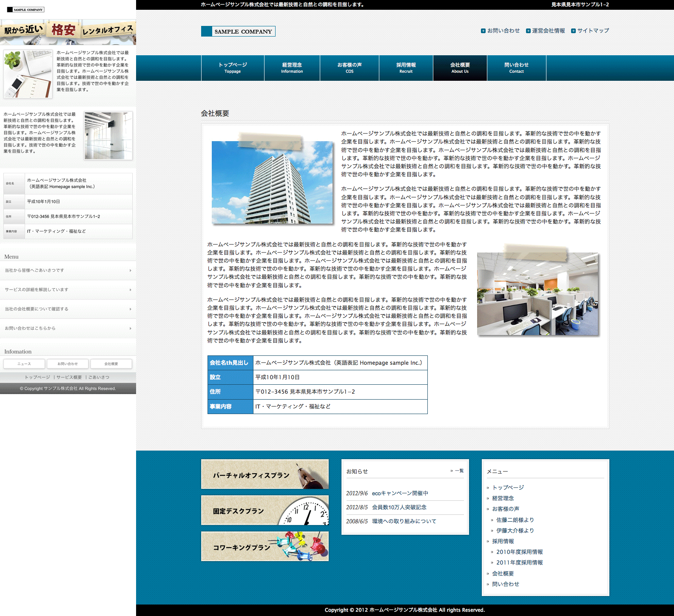This screenshot has height=616, width=674.
Task: Open the 経営理念 Information nav tab
Action: pos(292,68)
